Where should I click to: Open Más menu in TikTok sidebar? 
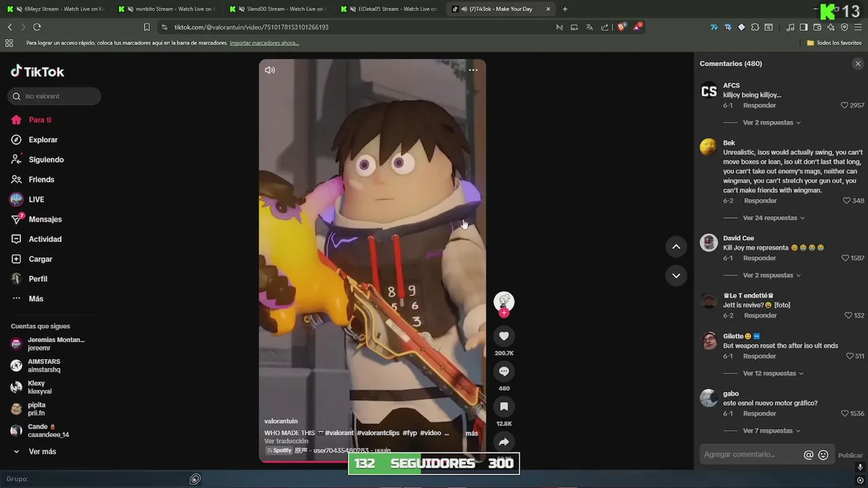[36, 299]
